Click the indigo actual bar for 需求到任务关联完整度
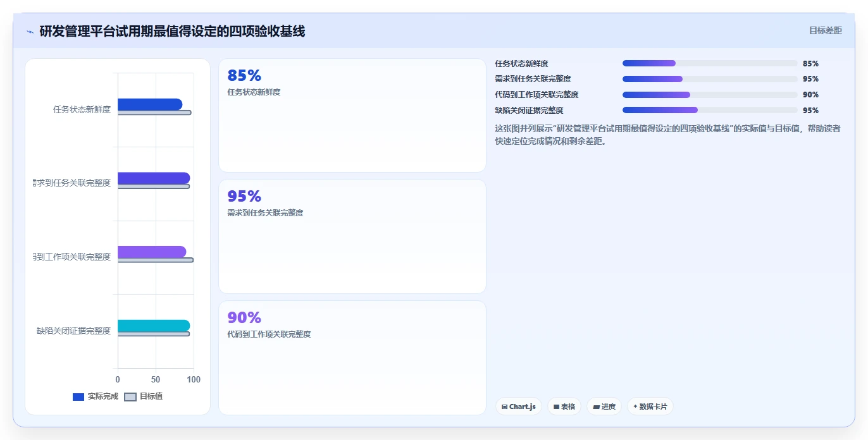The width and height of the screenshot is (868, 440). click(x=154, y=178)
